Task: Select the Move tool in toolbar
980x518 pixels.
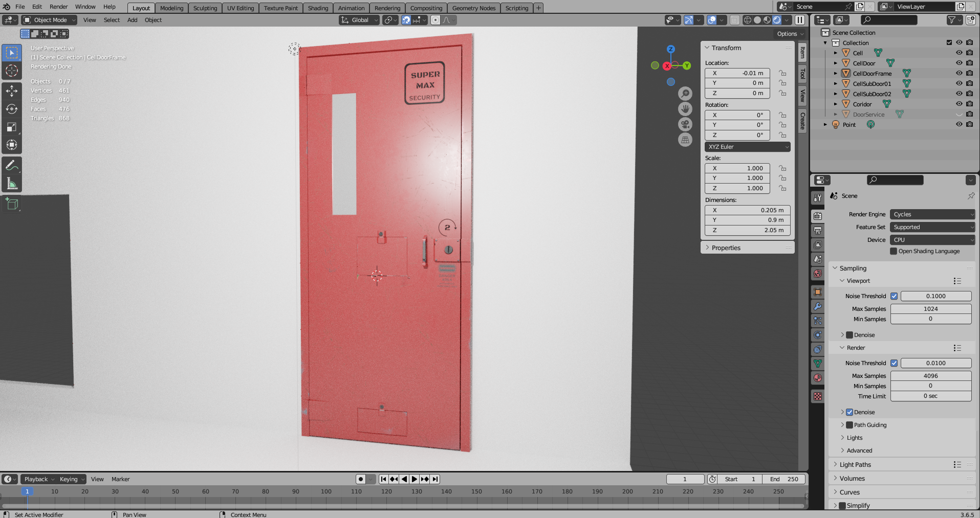Action: 12,91
